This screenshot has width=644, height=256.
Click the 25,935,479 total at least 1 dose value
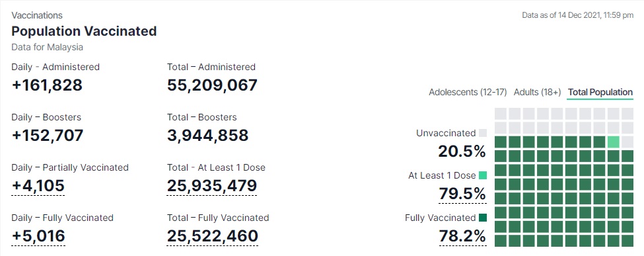(212, 186)
